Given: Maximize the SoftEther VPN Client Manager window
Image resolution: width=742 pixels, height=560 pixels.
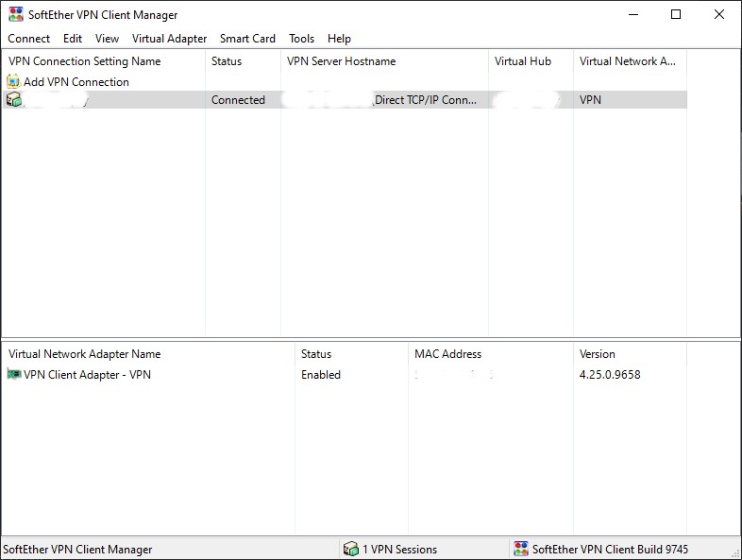Looking at the screenshot, I should click(676, 14).
